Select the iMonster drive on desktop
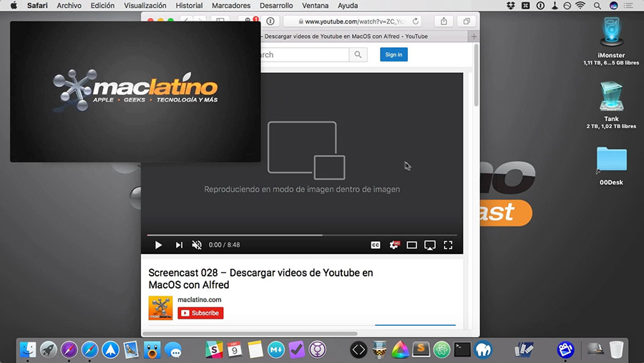 point(611,34)
